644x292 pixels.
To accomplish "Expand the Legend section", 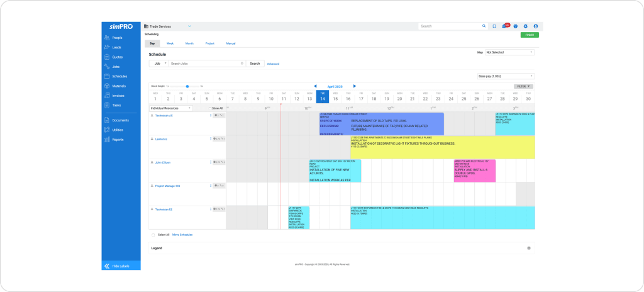I will [528, 248].
